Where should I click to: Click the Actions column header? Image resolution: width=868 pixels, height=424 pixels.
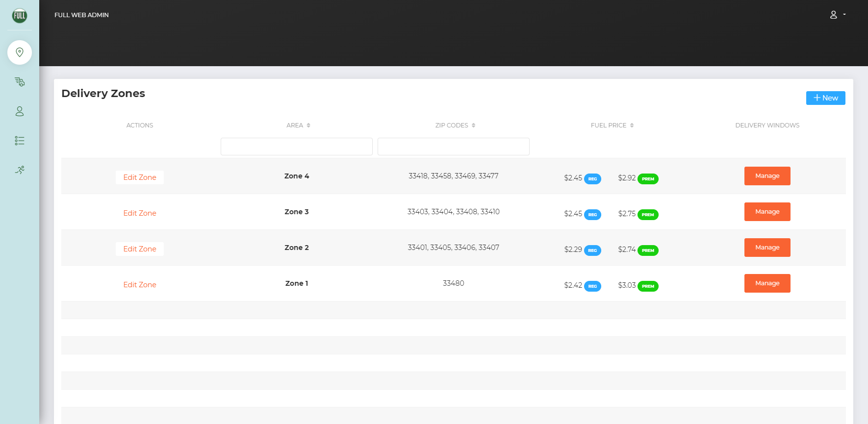tap(140, 125)
